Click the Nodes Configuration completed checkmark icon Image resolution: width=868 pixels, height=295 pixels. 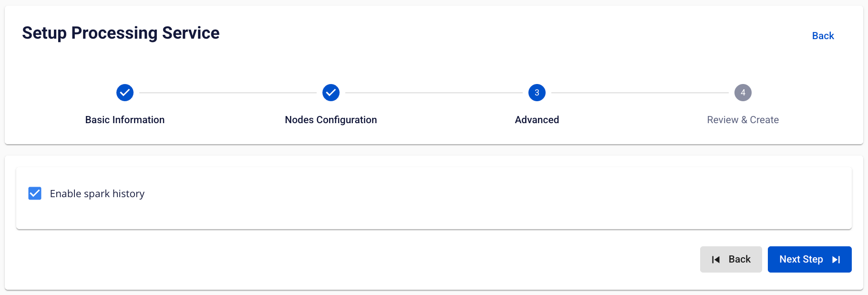click(x=331, y=93)
